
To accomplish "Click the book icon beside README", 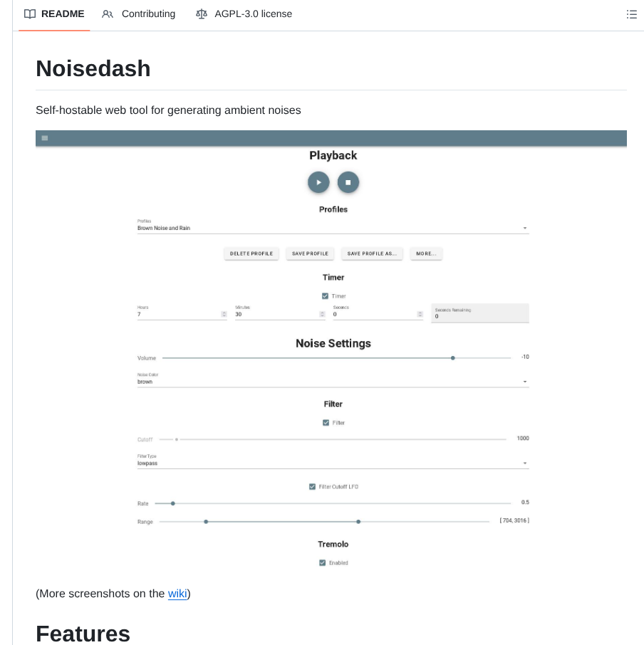I will pyautogui.click(x=29, y=14).
